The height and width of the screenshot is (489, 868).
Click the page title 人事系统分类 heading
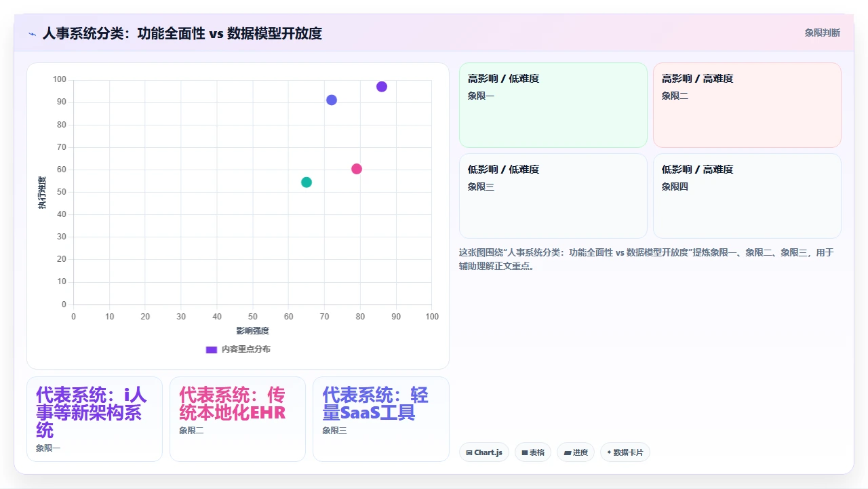(x=182, y=33)
